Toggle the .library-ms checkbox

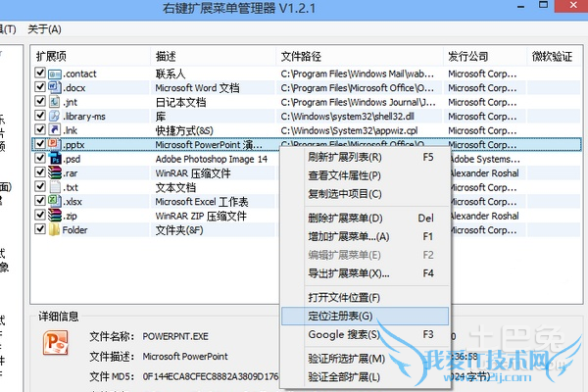pyautogui.click(x=40, y=116)
